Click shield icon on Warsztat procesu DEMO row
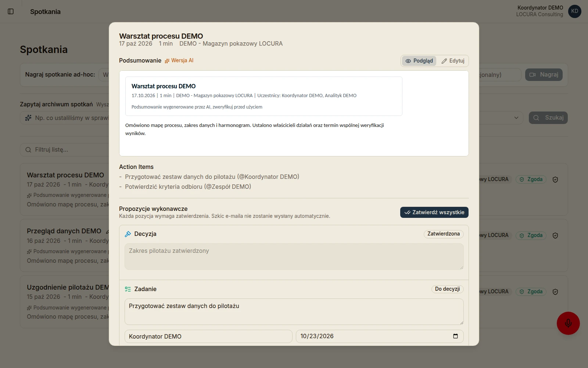This screenshot has width=588, height=368. (x=555, y=180)
